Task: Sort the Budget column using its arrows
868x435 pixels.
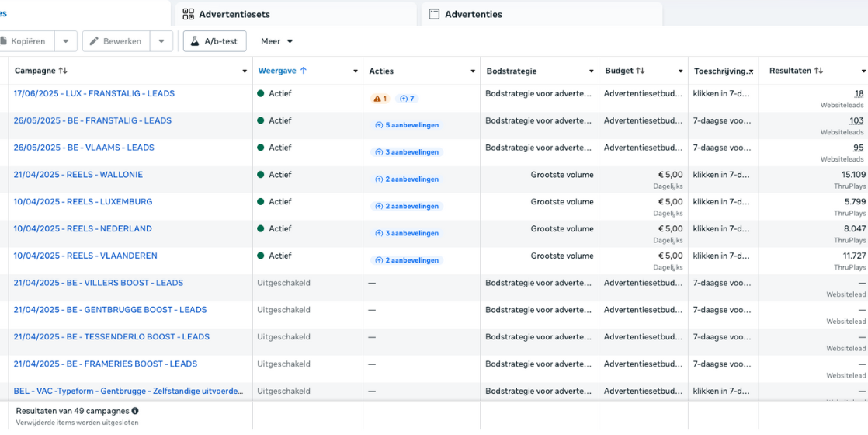Action: 641,71
